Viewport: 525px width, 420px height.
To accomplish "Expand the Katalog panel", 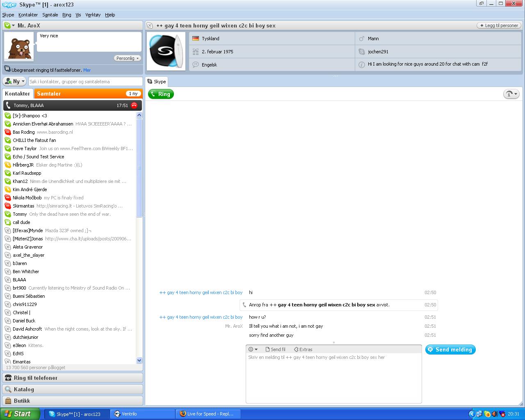I will (x=73, y=389).
